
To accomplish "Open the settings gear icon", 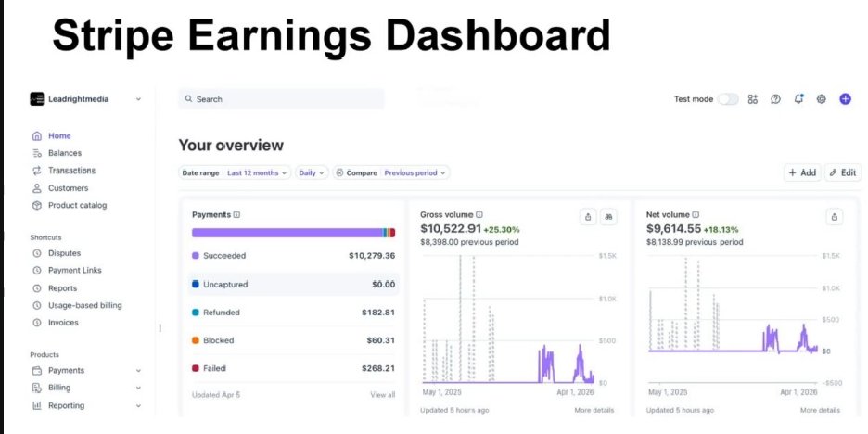I will coord(822,99).
